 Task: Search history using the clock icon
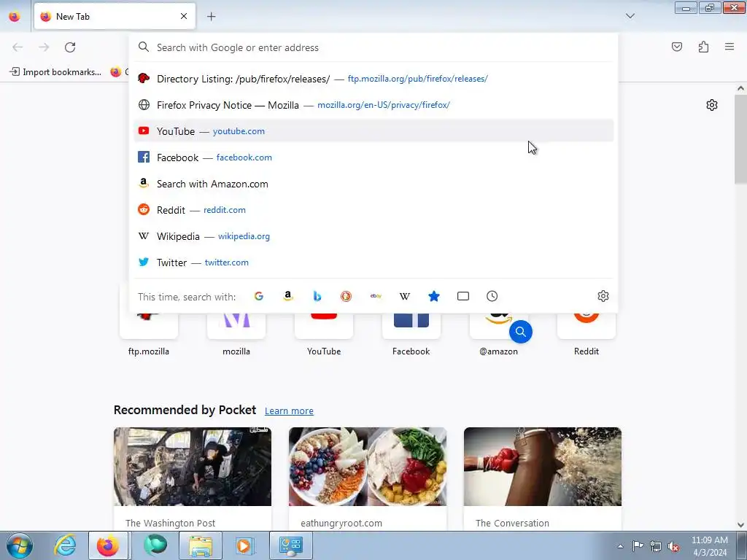point(492,296)
